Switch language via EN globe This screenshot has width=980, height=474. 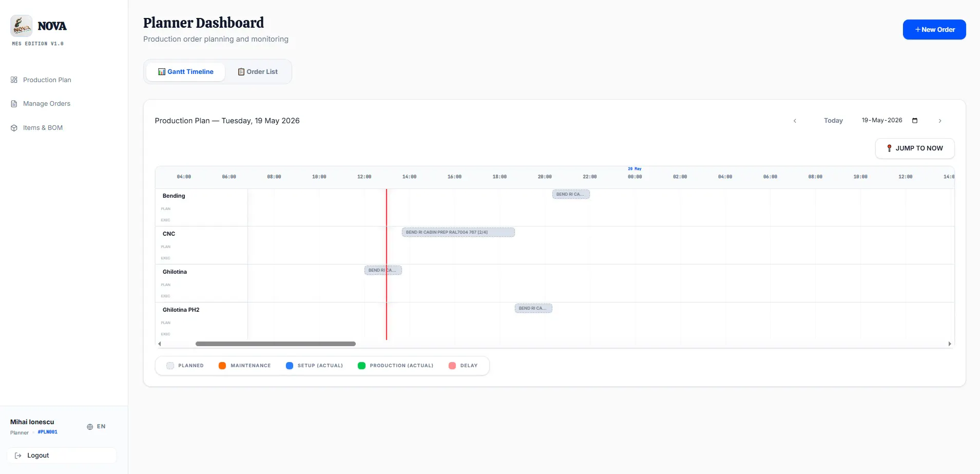click(96, 427)
